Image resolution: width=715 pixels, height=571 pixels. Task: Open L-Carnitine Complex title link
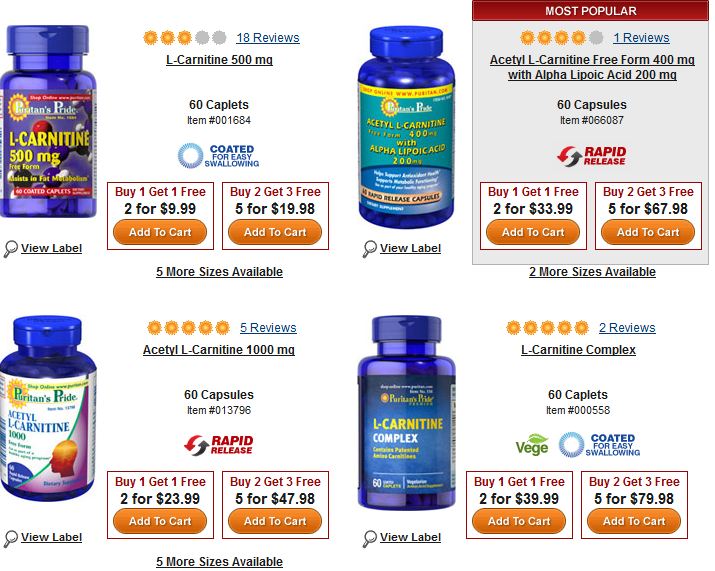(x=578, y=350)
